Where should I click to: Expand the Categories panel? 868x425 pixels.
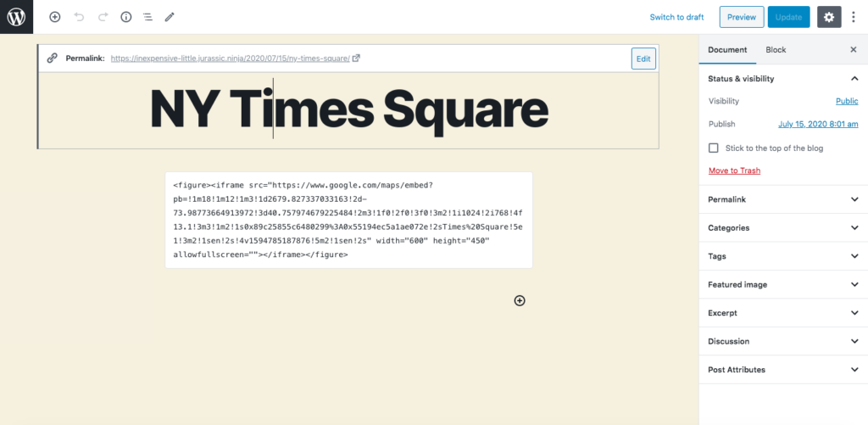782,227
